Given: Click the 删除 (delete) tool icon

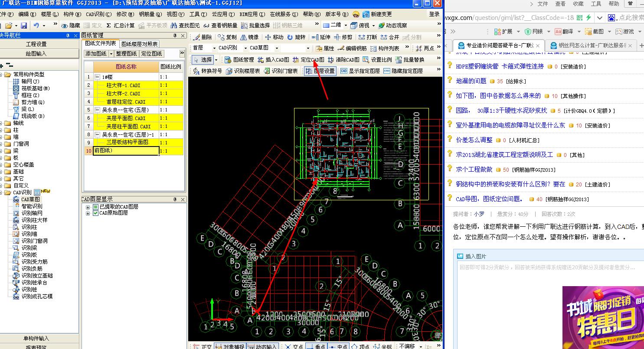Looking at the screenshot, I should pos(203,37).
